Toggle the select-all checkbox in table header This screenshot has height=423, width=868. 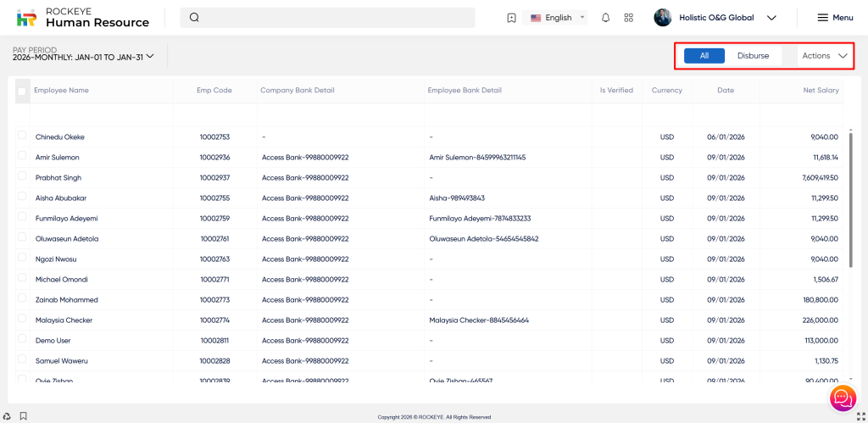pyautogui.click(x=22, y=91)
